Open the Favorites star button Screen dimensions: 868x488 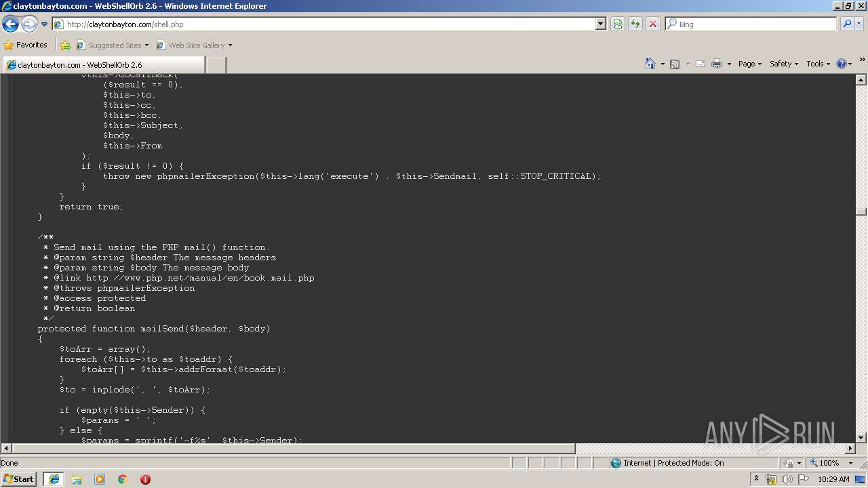click(x=25, y=45)
